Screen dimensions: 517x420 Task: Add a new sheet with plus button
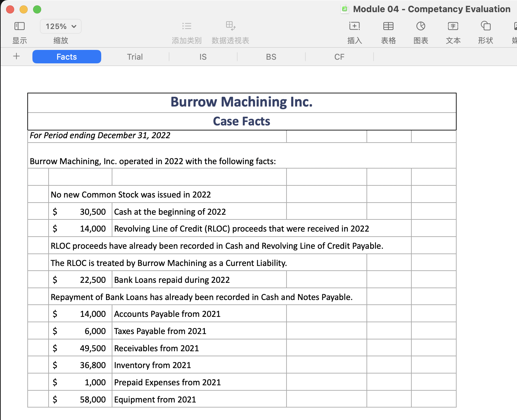(16, 56)
